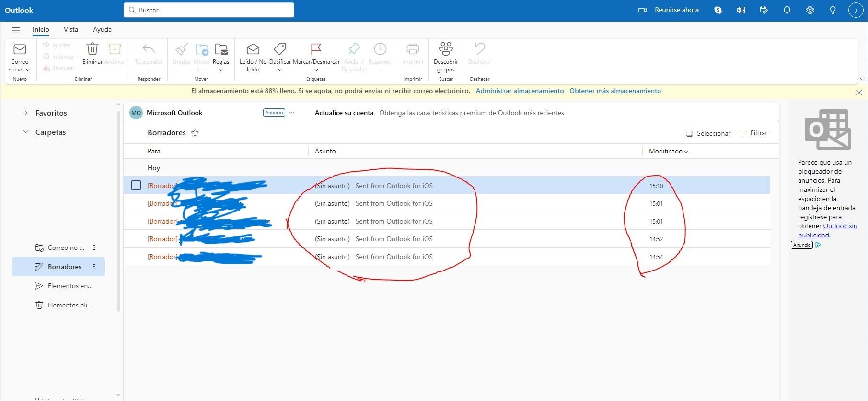Viewport: 868px width, 401px height.
Task: Click the Imprimir printer icon
Action: point(413,49)
